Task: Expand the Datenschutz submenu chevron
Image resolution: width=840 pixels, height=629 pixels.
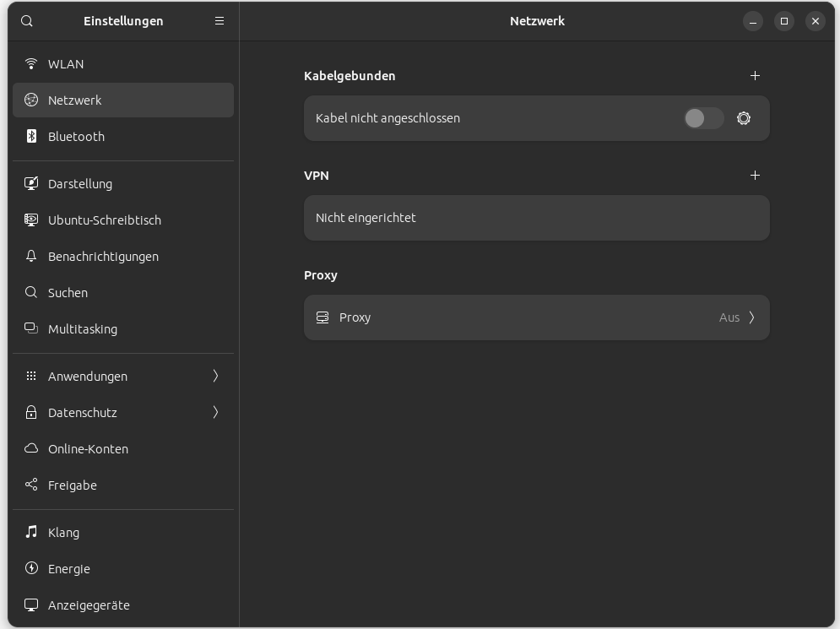Action: coord(215,412)
